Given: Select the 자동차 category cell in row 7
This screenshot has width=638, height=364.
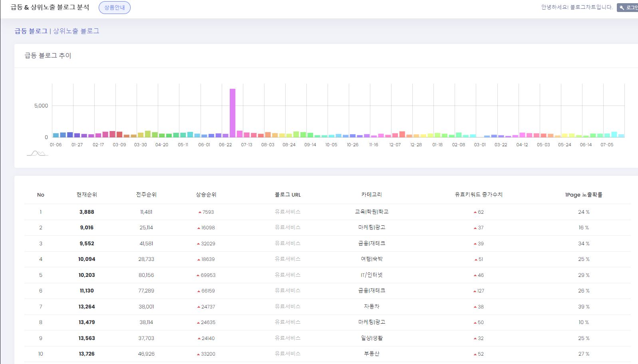Looking at the screenshot, I should [x=372, y=306].
